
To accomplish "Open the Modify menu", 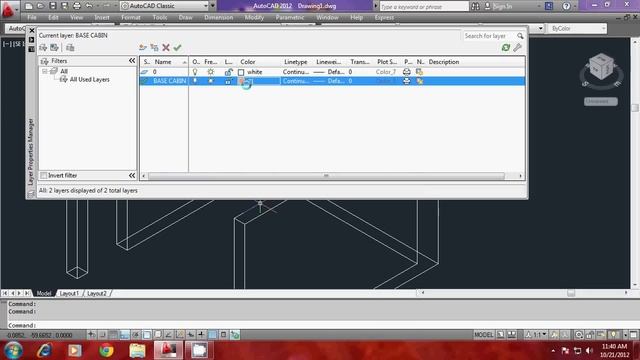I will 254,18.
